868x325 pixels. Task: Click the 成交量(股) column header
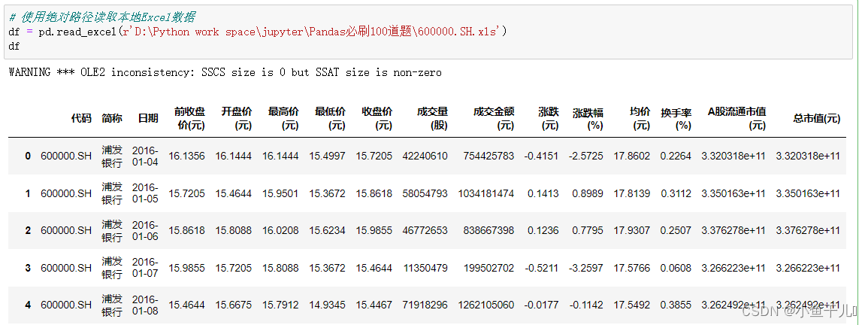432,119
